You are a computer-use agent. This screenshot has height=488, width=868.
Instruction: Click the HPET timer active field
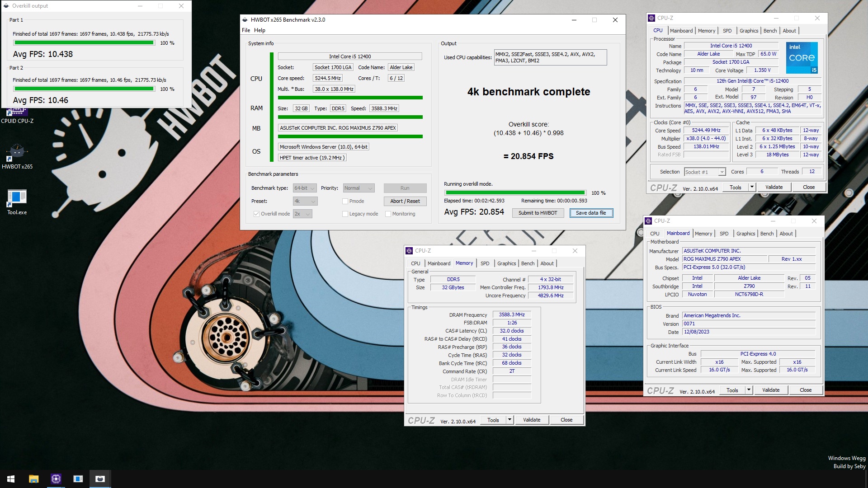[x=312, y=158]
